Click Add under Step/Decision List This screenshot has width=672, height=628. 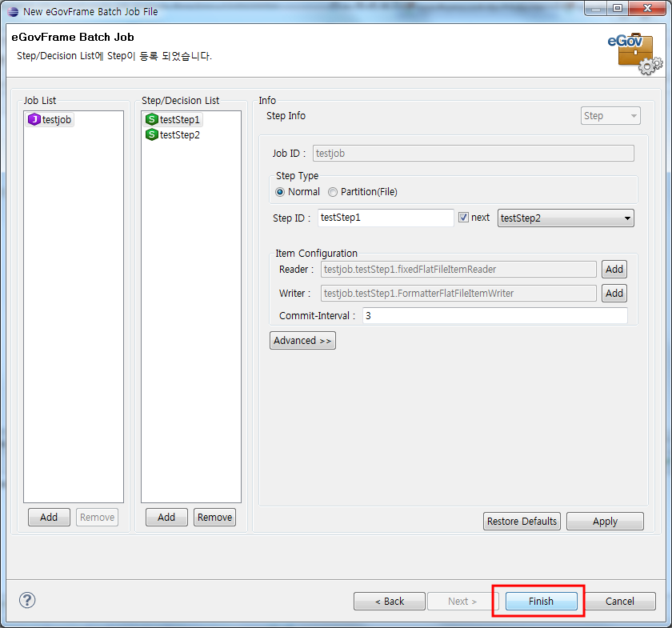(166, 518)
